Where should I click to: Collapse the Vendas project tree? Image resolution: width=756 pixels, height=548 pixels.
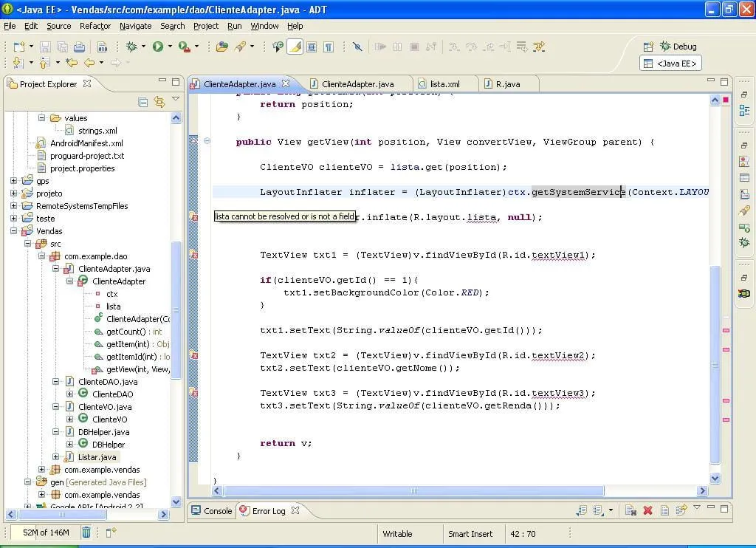(x=13, y=231)
